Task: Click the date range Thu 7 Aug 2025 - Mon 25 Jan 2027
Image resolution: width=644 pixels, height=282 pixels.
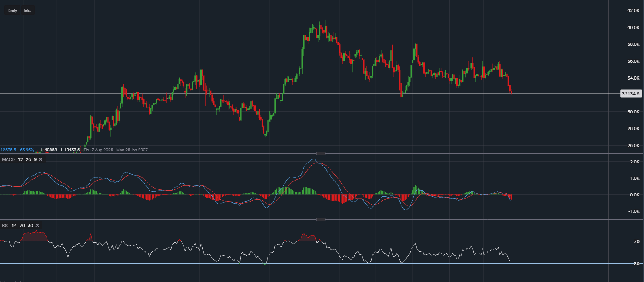Action: pos(115,150)
